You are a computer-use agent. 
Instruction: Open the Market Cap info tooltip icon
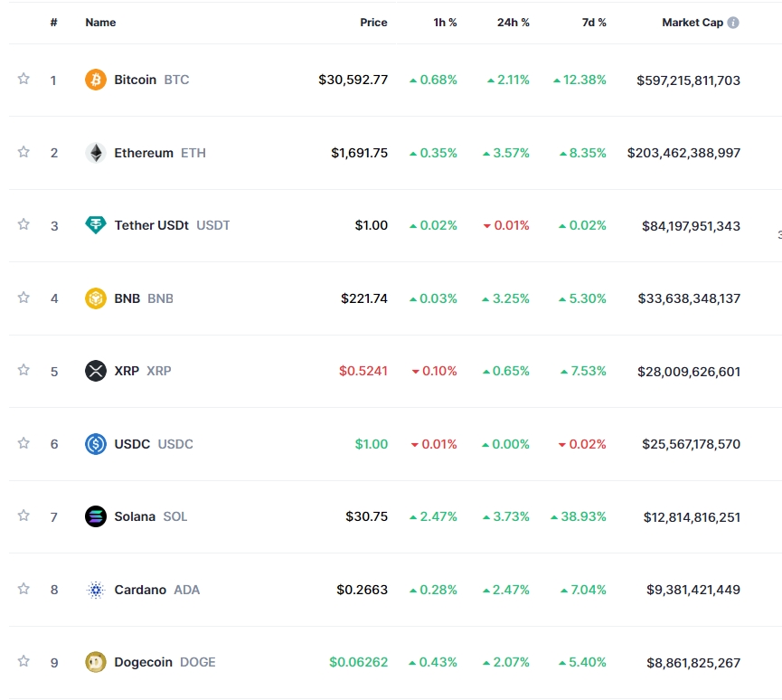click(733, 23)
